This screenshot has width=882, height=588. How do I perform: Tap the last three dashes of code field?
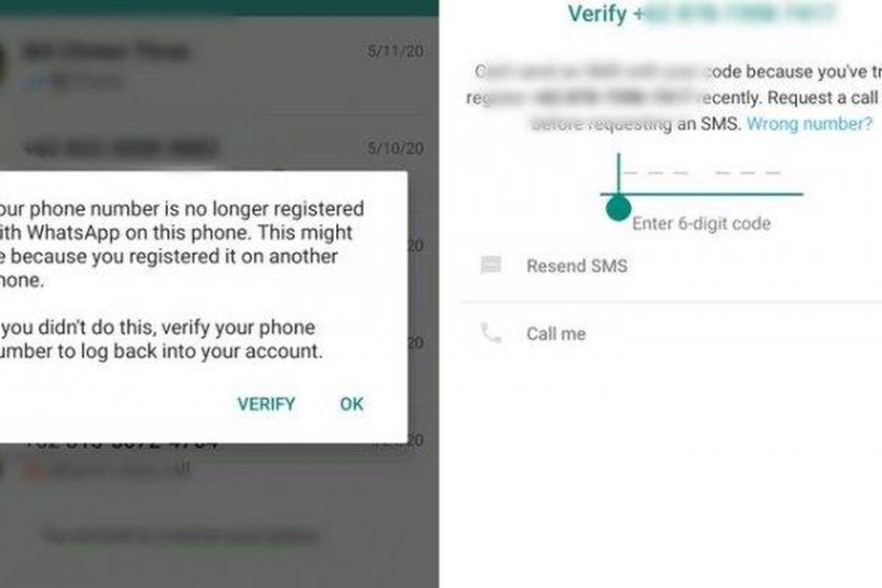(x=749, y=173)
